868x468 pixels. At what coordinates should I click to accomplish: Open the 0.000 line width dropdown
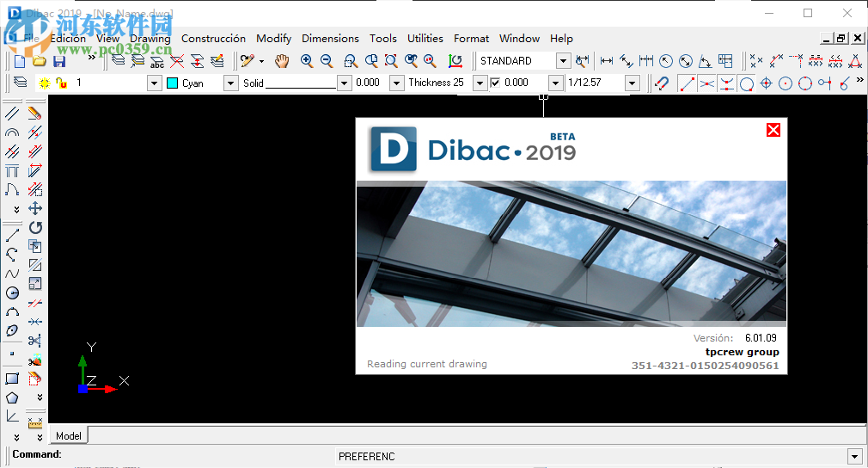(x=396, y=83)
